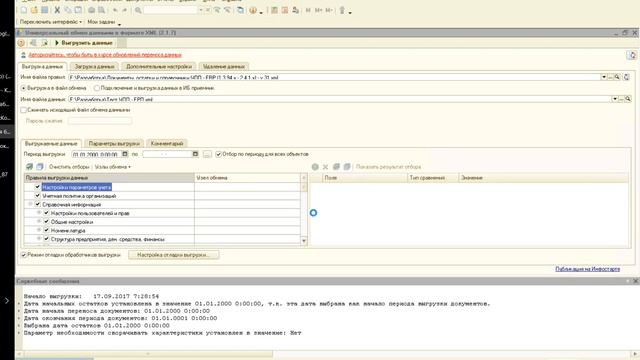Select radio Подключение и выгрузка данных в ИБ приемник
Image resolution: width=640 pixels, height=360 pixels.
coord(97,88)
